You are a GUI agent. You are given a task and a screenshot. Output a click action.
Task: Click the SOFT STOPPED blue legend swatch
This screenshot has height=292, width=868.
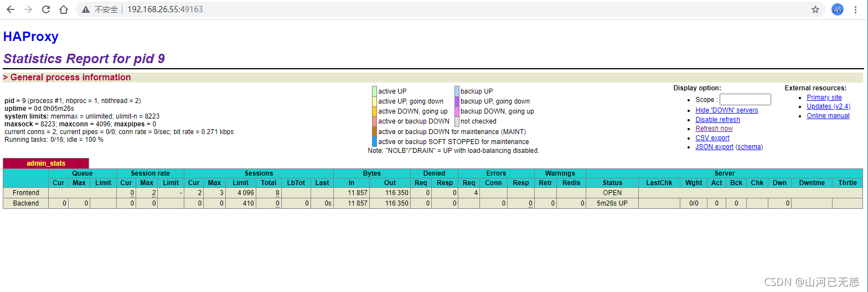[x=375, y=142]
